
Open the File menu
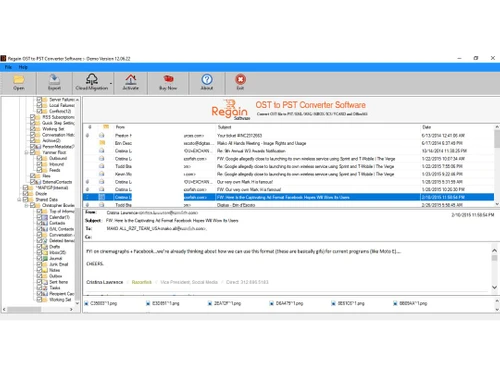8,67
